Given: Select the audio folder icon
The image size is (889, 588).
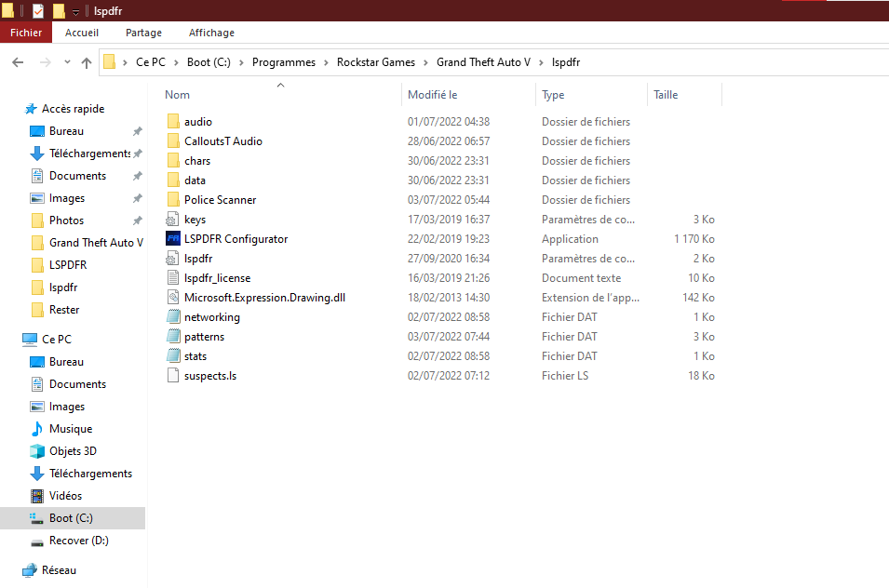Looking at the screenshot, I should [x=173, y=121].
